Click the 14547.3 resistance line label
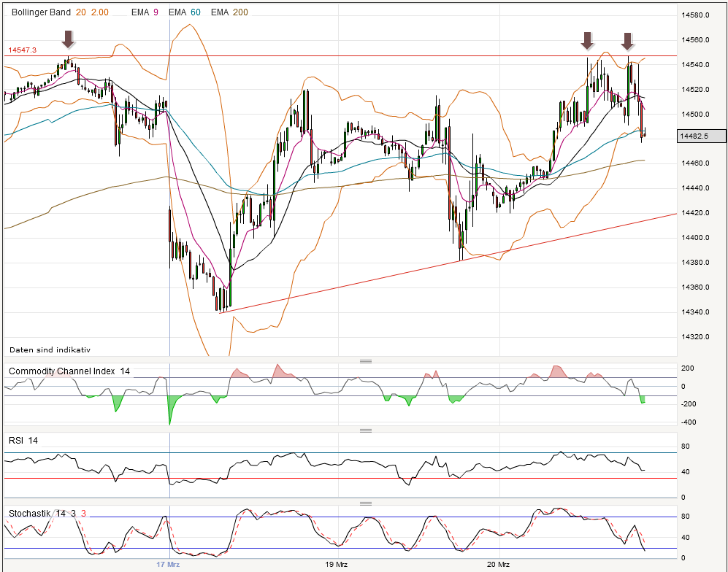Image resolution: width=728 pixels, height=572 pixels. pyautogui.click(x=23, y=50)
